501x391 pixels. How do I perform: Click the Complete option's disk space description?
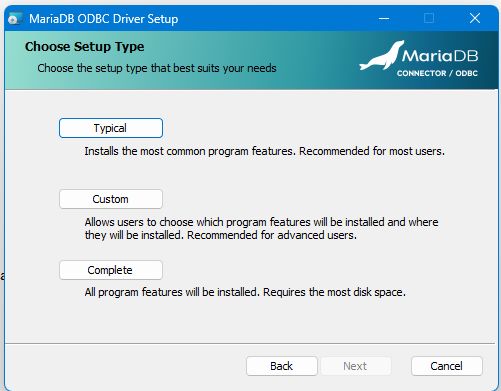tap(245, 292)
